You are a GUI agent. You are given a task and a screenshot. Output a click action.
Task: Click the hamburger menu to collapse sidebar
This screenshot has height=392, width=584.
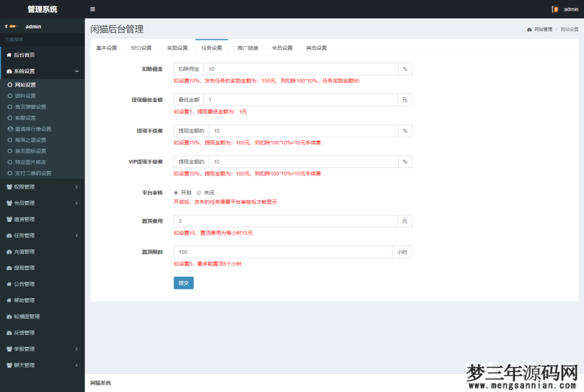(x=92, y=9)
